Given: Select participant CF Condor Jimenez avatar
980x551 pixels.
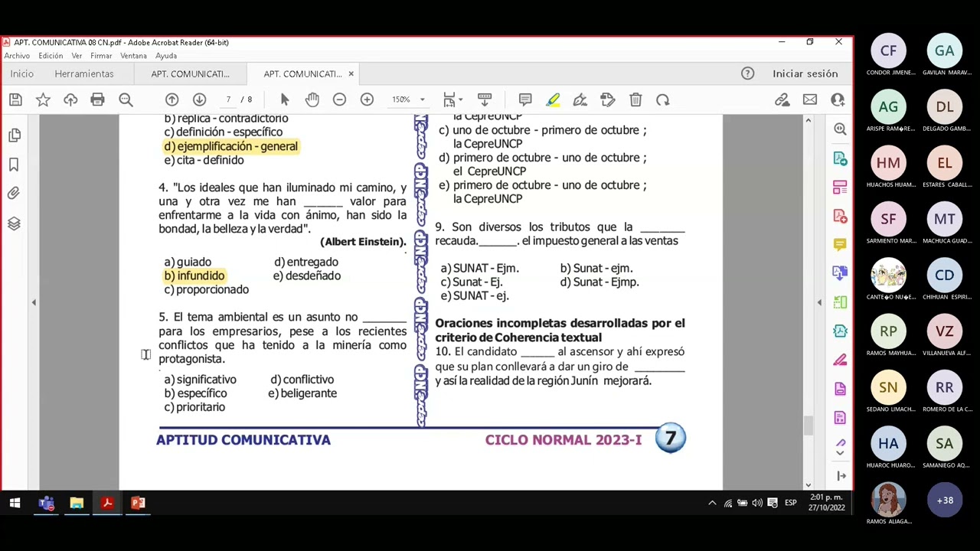Looking at the screenshot, I should pos(888,51).
